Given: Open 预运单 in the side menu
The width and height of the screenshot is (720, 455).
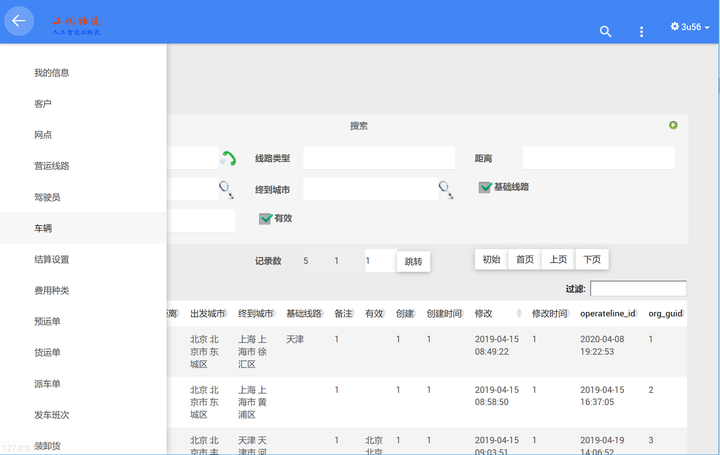Looking at the screenshot, I should point(83,321).
